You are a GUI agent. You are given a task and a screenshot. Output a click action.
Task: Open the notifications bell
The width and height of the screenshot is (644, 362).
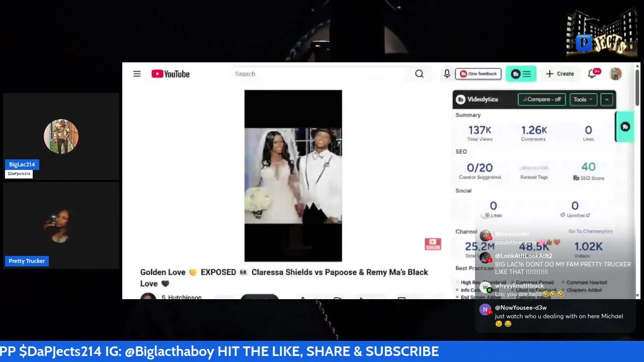pos(593,74)
